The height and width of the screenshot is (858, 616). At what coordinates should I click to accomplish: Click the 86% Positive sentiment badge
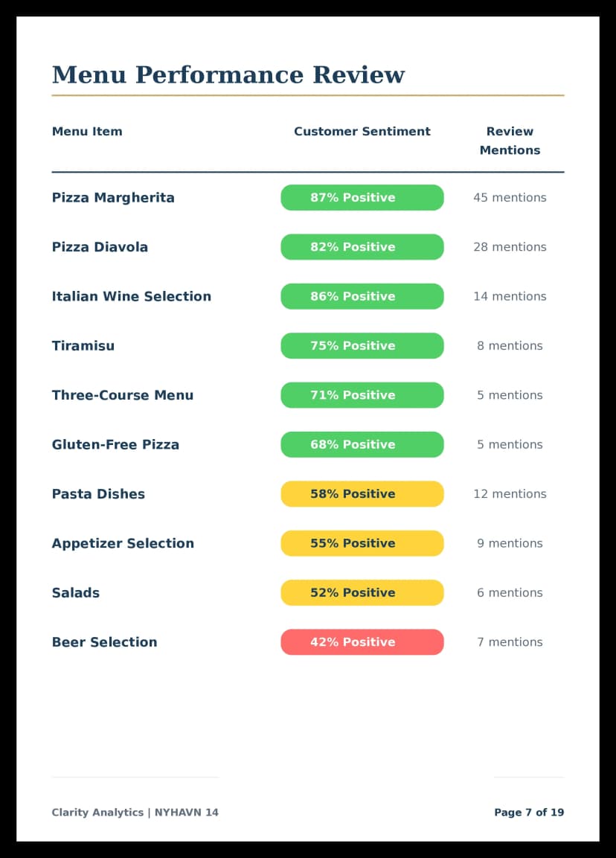[362, 296]
